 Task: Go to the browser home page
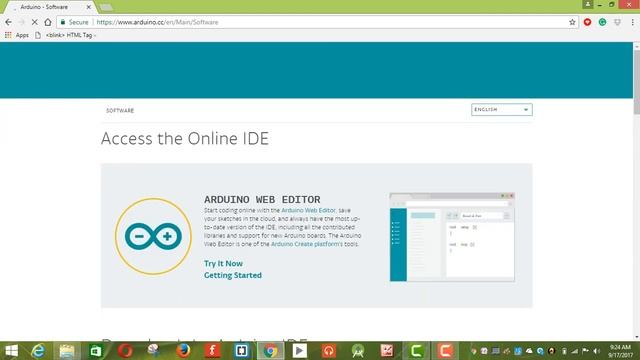coord(48,22)
